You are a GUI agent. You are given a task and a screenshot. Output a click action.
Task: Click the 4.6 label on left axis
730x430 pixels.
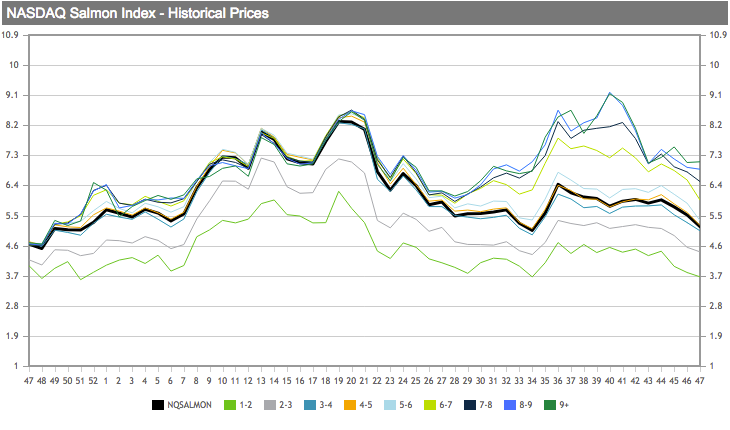pyautogui.click(x=13, y=246)
